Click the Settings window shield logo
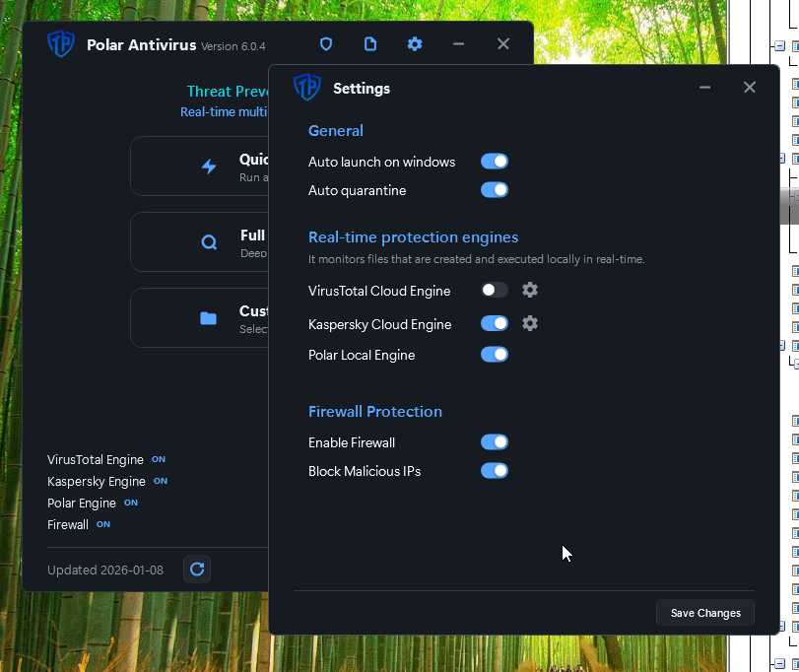 (307, 87)
